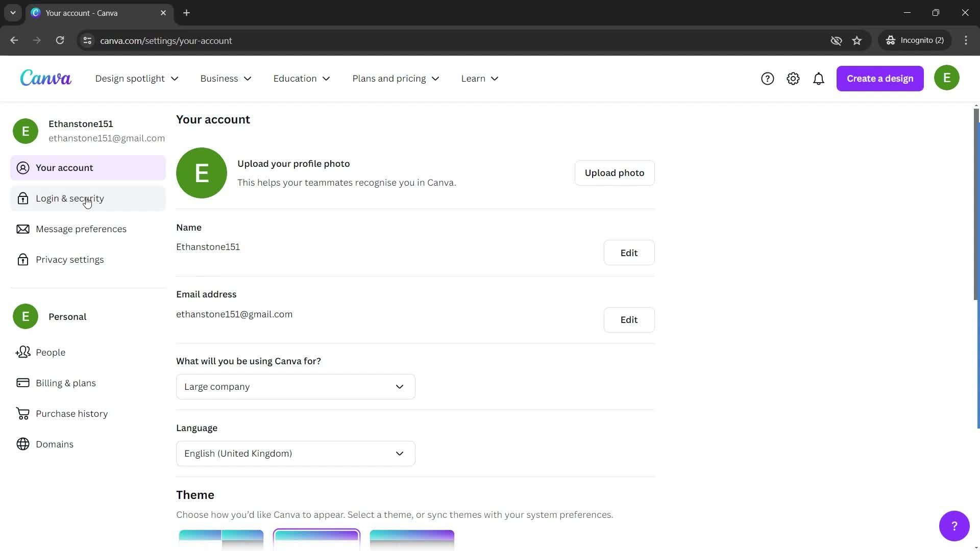Open the notifications bell icon
The height and width of the screenshot is (551, 980).
pyautogui.click(x=819, y=78)
